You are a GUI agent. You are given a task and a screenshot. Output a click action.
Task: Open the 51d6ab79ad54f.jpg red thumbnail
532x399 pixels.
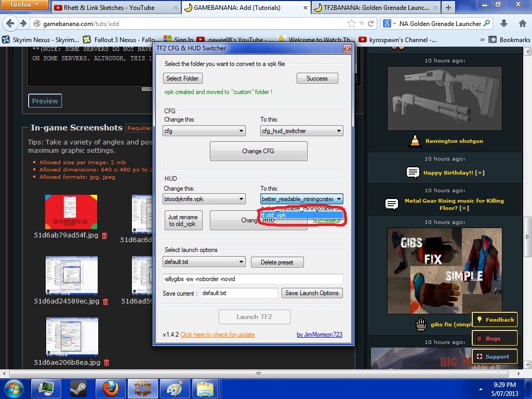[71, 212]
